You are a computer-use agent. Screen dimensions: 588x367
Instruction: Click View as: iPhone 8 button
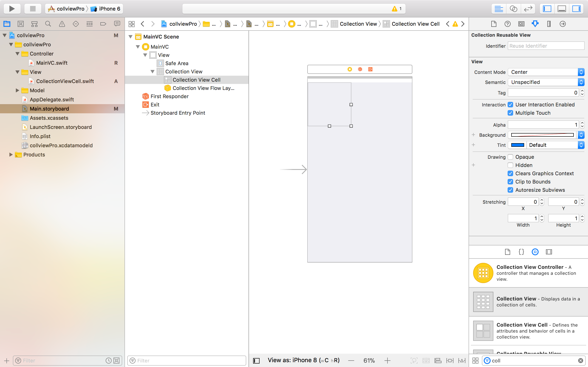tap(303, 360)
